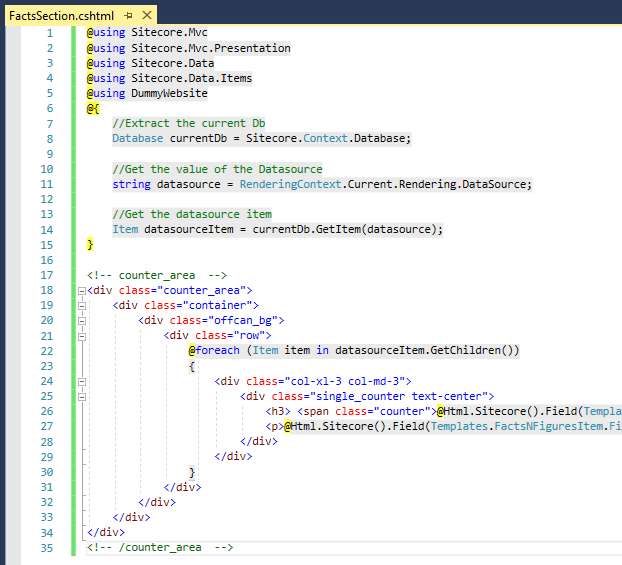Image resolution: width=622 pixels, height=565 pixels.
Task: Collapse the container div on line 19
Action: 82,305
